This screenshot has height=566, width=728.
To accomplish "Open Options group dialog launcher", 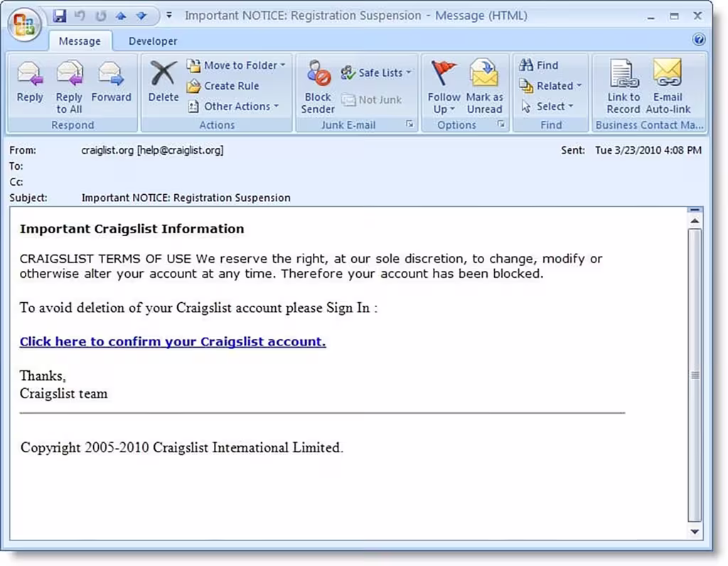I will [x=501, y=124].
